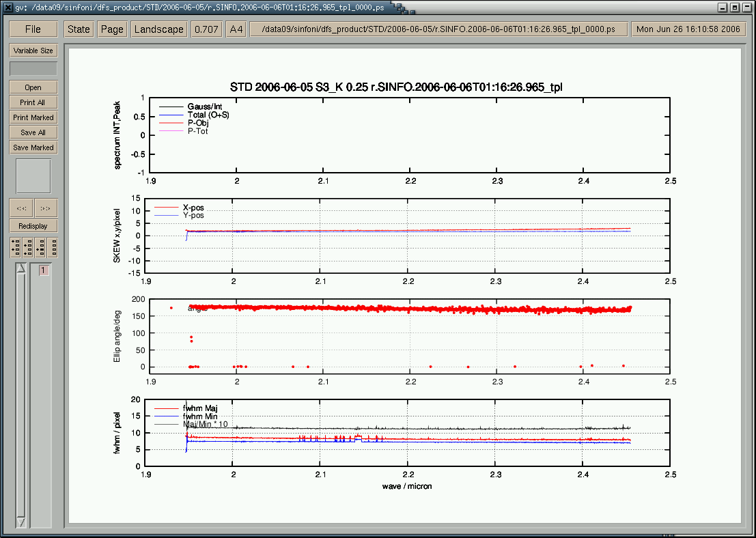Viewport: 756px width, 538px height.
Task: Toggle marks on even pages
Action: click(x=28, y=247)
